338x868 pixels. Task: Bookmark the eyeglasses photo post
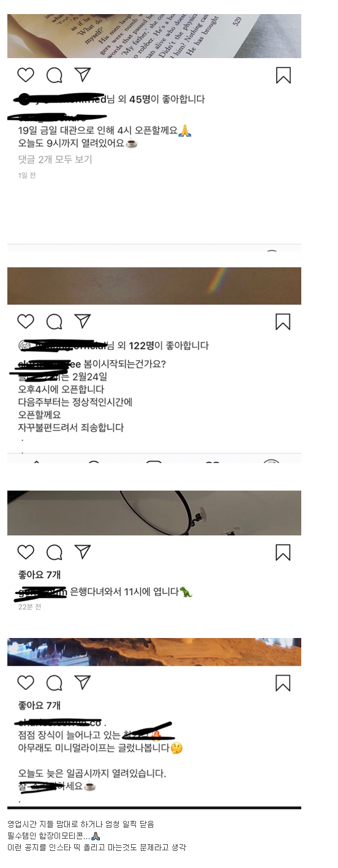click(x=283, y=552)
